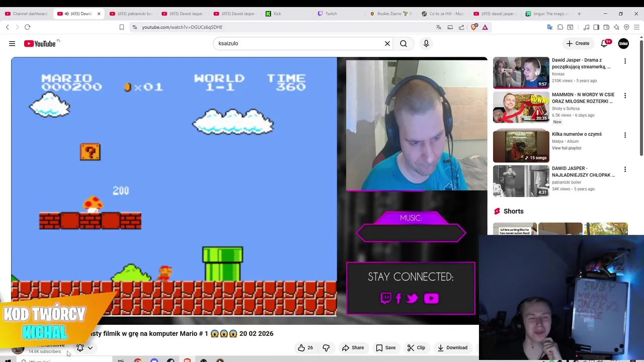This screenshot has width=644, height=362.
Task: Open the Kilka numerów playlist thumbnail
Action: click(521, 146)
